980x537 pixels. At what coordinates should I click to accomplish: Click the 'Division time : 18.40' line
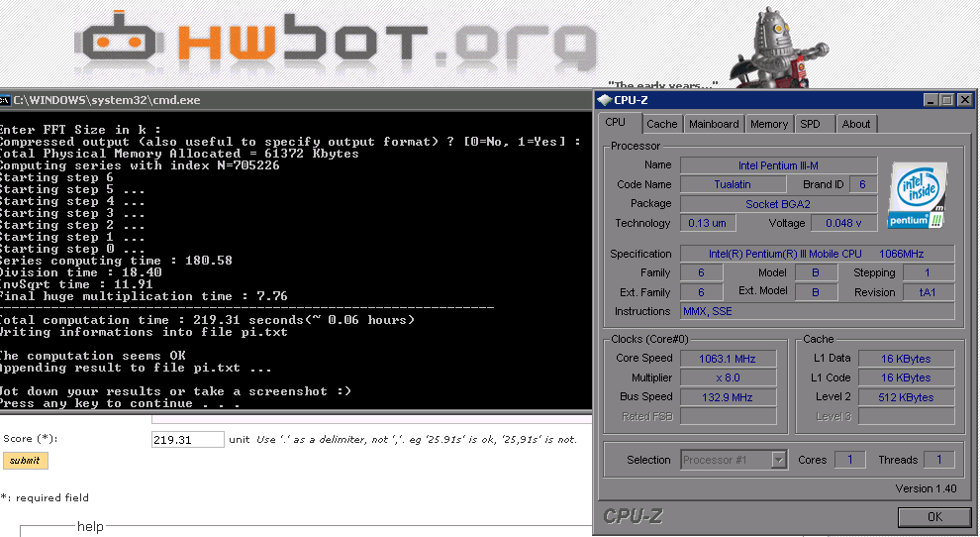click(x=80, y=272)
